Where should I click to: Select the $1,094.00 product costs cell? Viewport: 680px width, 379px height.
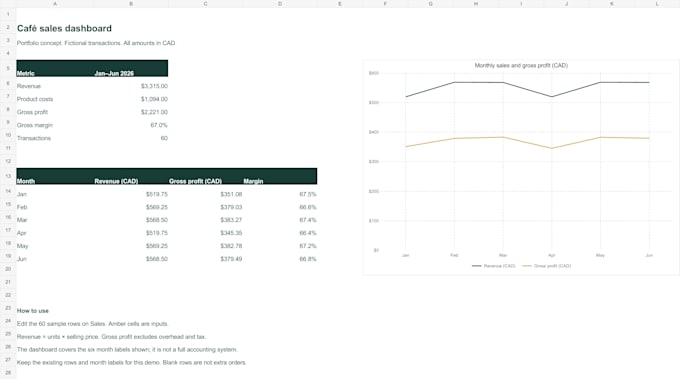click(x=154, y=99)
